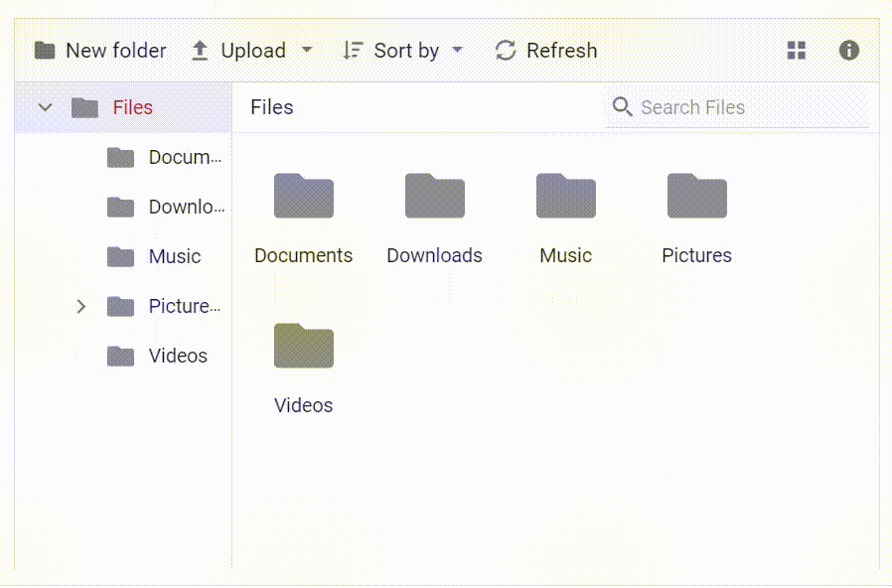Select the Videos folder icon in grid

pyautogui.click(x=304, y=346)
